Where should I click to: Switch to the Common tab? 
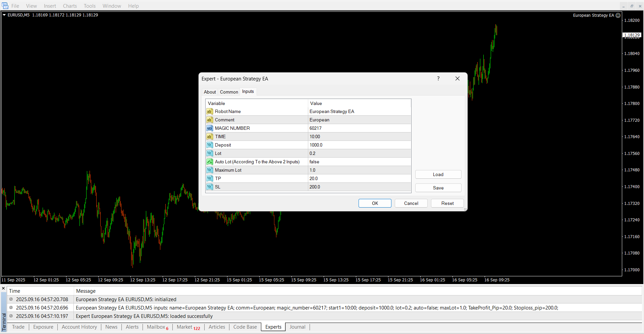pyautogui.click(x=229, y=92)
